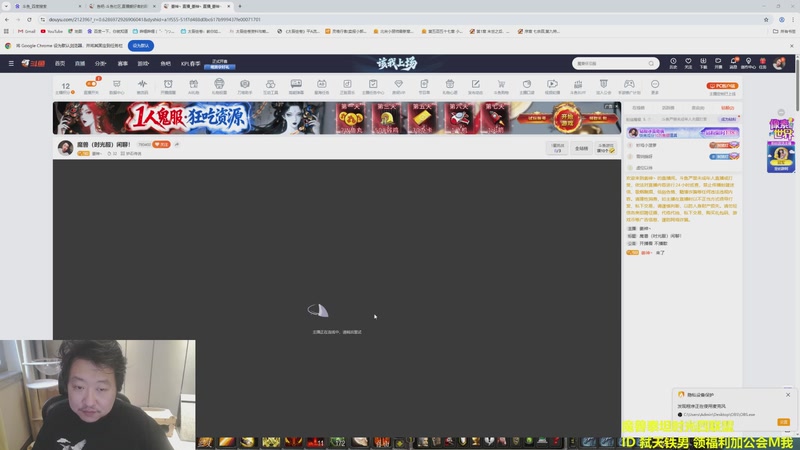Image resolution: width=800 pixels, height=450 pixels.
Task: Open the 任务 gift icon in header
Action: pyautogui.click(x=763, y=63)
